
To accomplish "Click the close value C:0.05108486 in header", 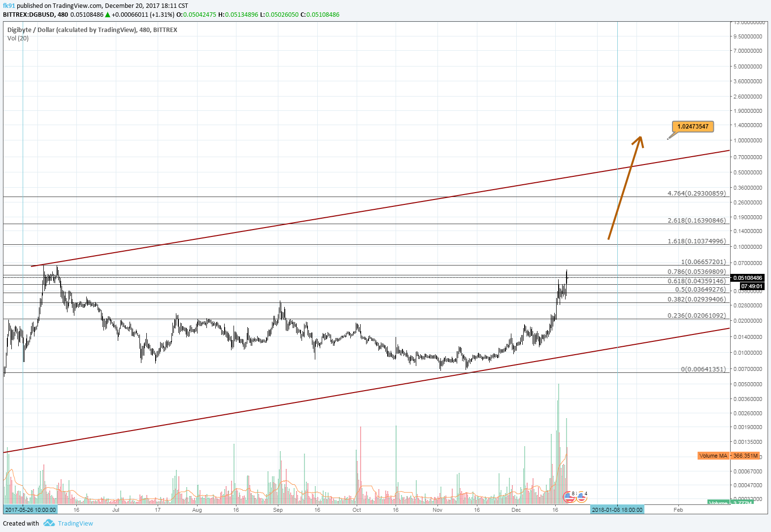I will (320, 15).
